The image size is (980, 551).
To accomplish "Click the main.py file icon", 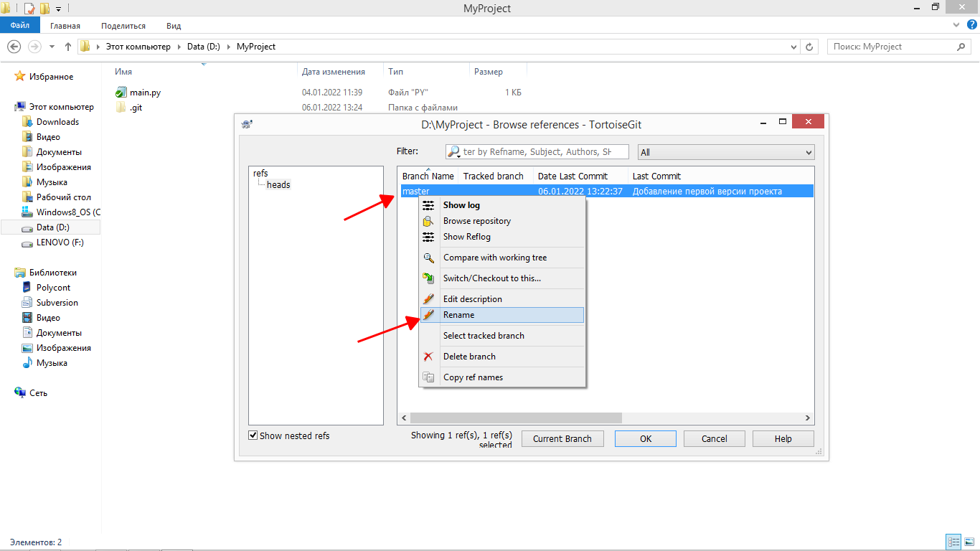I will click(x=121, y=93).
